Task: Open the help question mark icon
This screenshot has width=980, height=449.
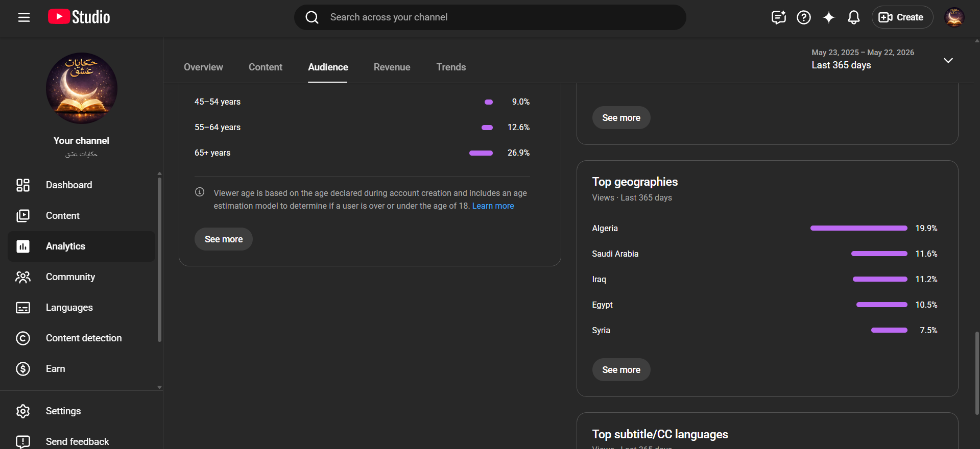Action: coord(804,17)
